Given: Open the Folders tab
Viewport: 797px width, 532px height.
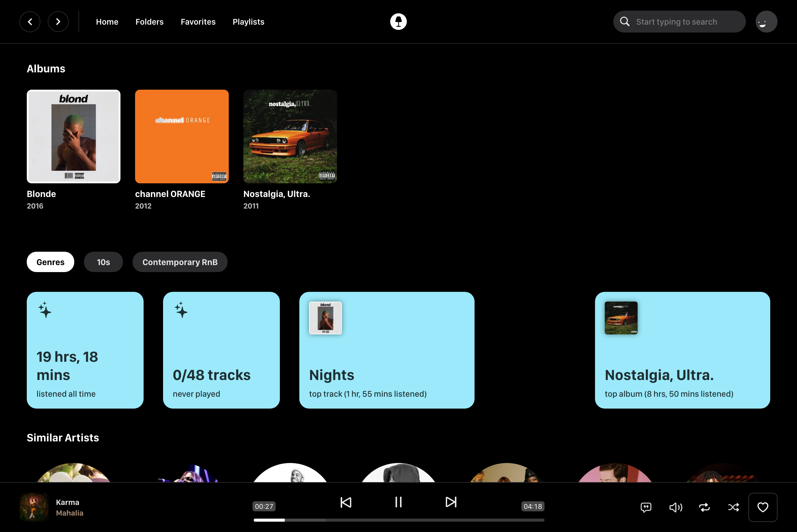Looking at the screenshot, I should click(x=150, y=22).
